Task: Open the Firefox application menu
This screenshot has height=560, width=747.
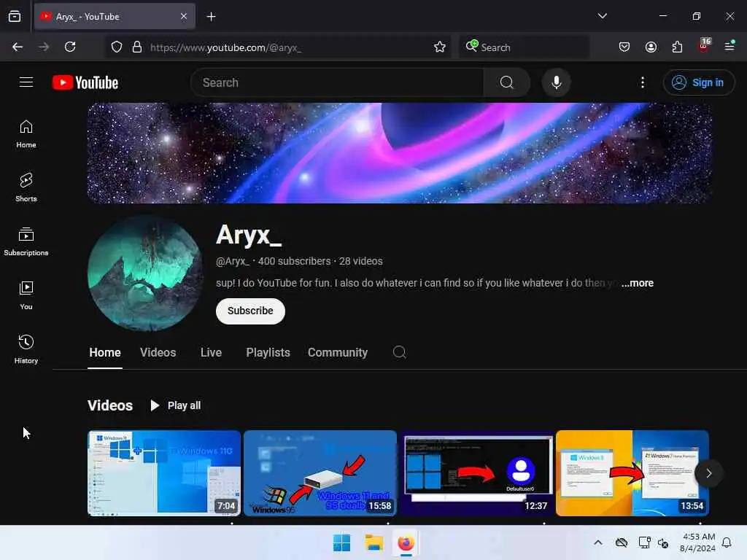Action: coord(729,46)
